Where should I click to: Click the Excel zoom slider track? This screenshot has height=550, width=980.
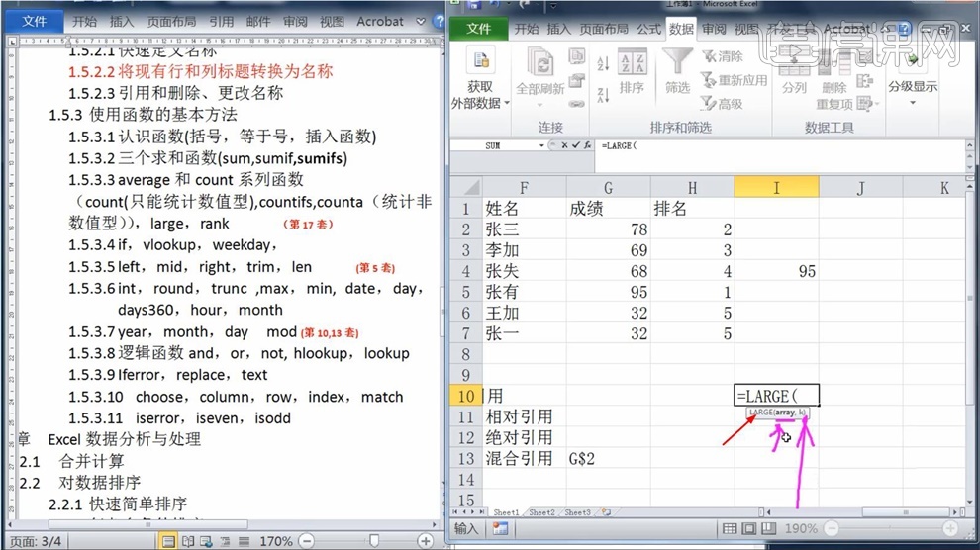[891, 529]
